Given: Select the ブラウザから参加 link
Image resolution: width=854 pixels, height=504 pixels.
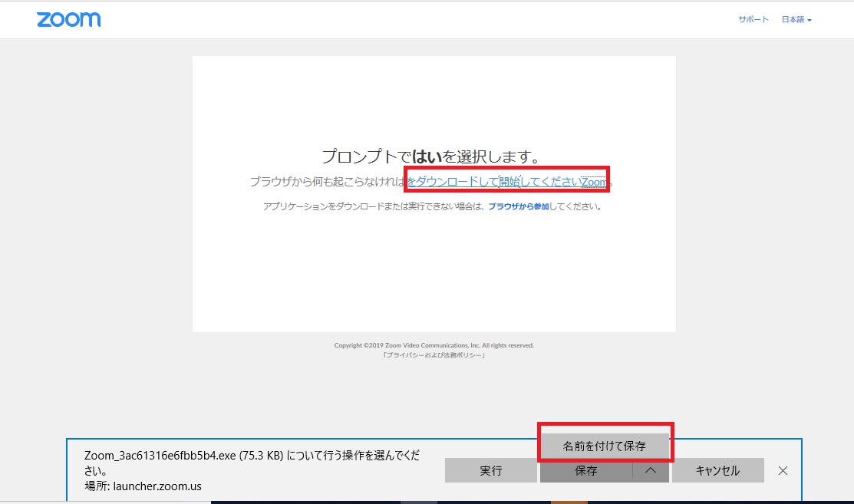Looking at the screenshot, I should coord(518,206).
